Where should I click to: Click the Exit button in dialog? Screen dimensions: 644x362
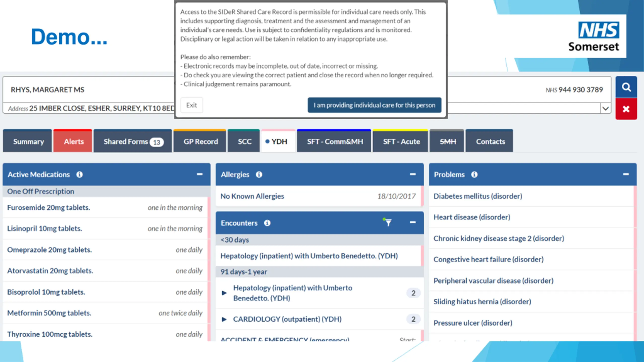191,105
